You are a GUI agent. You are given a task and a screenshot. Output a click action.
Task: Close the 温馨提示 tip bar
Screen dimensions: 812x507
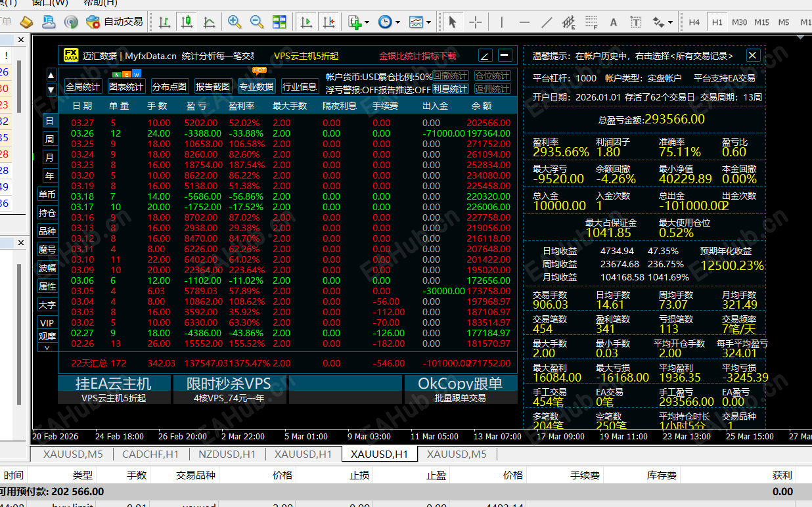(x=754, y=55)
